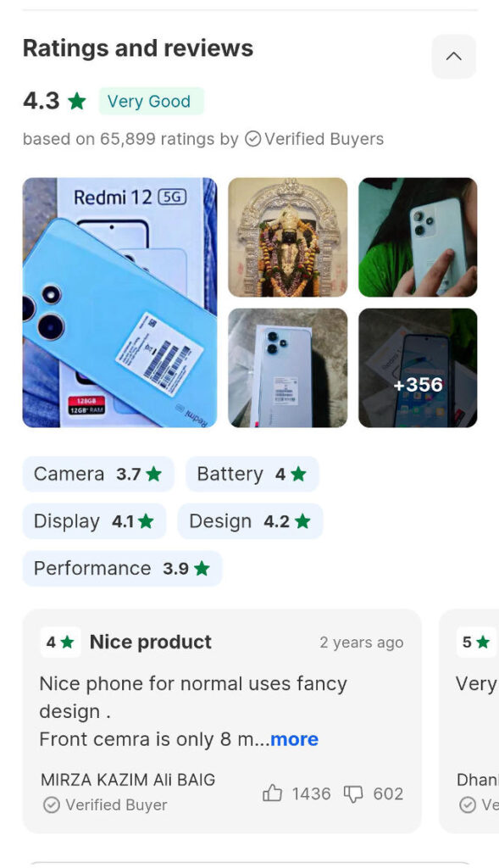
Task: Expand review text via the more link
Action: pyautogui.click(x=294, y=739)
